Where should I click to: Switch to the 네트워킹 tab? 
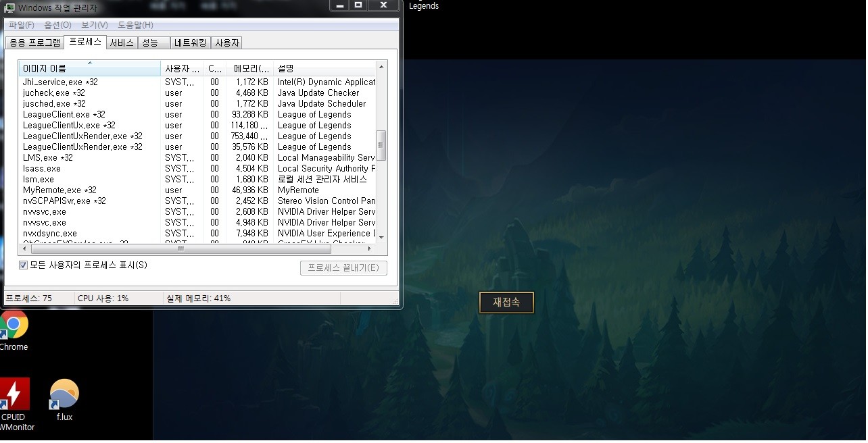coord(190,43)
